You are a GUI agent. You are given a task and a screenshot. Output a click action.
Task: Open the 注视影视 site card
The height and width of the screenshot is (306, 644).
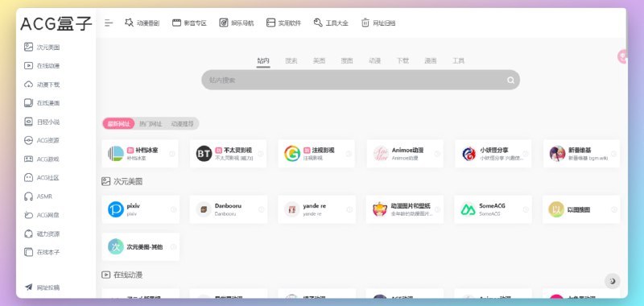[316, 154]
